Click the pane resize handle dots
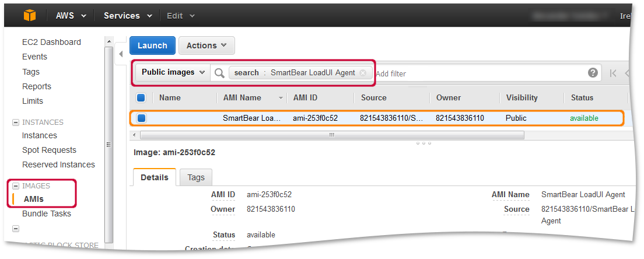644x259 pixels. (423, 143)
